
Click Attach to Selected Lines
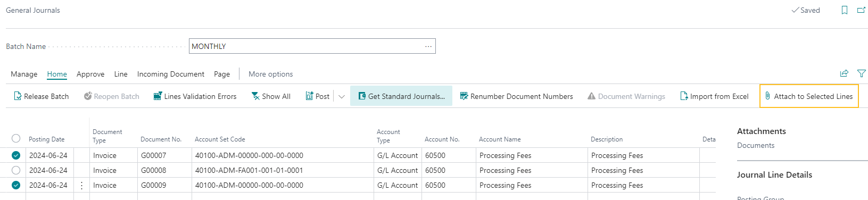coord(809,96)
